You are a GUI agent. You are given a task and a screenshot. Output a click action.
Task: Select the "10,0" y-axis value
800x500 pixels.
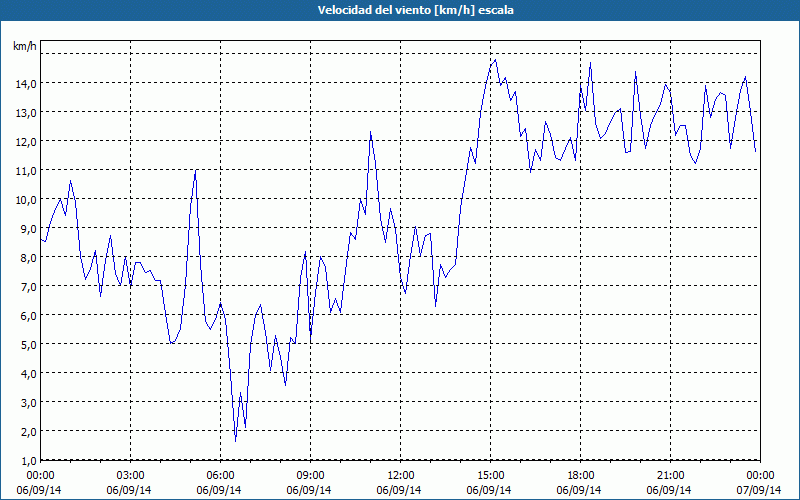click(25, 200)
